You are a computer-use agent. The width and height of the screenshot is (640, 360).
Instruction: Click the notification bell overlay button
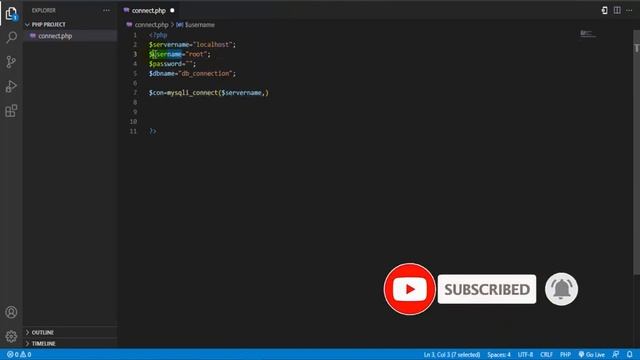562,289
